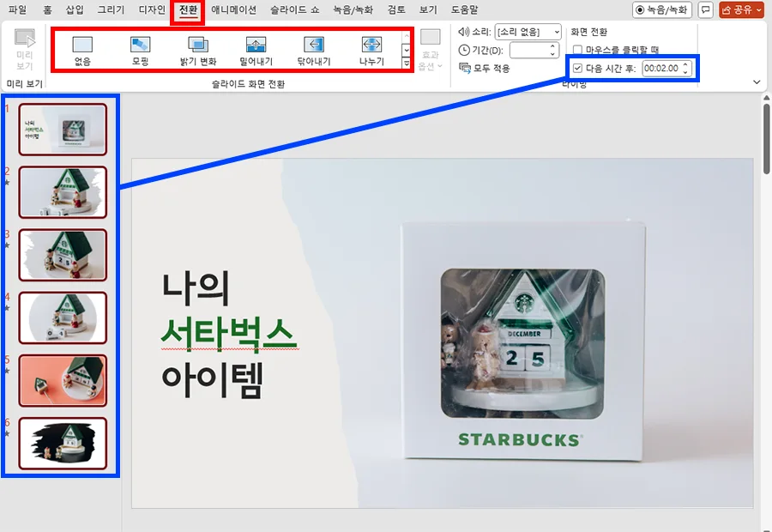
Task: Click the 공유 (Share) button
Action: point(741,9)
